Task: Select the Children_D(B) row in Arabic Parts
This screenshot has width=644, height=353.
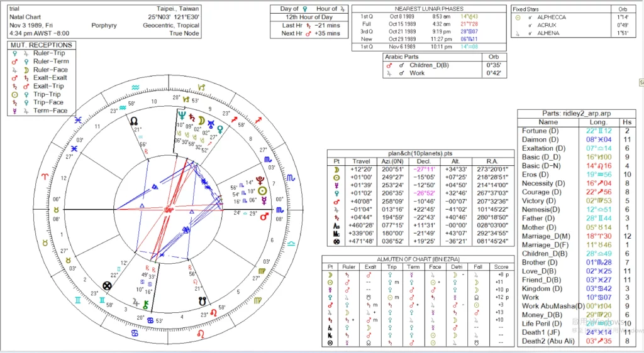Action: (428, 65)
